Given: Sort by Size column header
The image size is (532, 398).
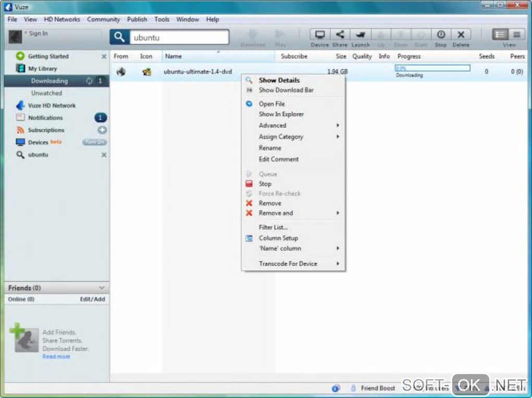Looking at the screenshot, I should click(341, 56).
